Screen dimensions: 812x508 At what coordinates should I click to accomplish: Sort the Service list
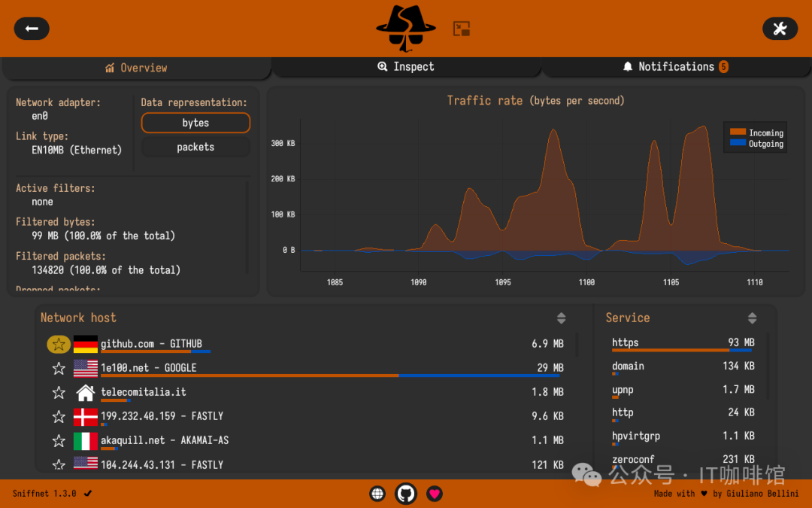(x=752, y=318)
